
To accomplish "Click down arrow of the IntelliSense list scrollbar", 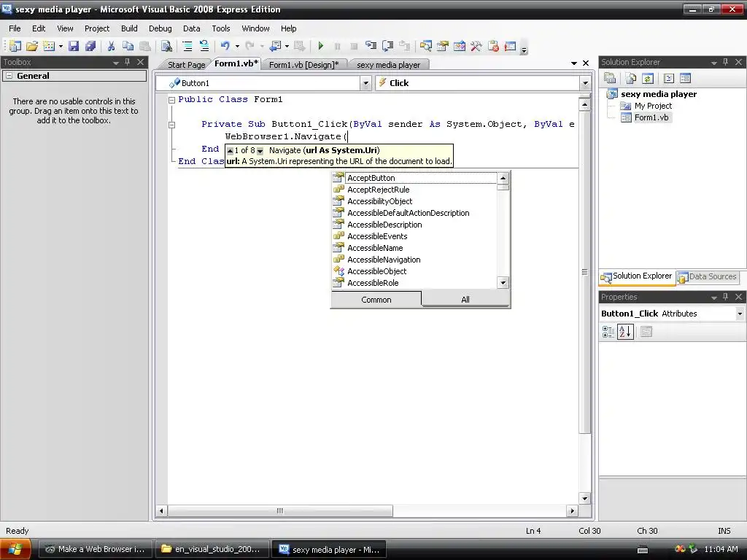I will pyautogui.click(x=503, y=283).
